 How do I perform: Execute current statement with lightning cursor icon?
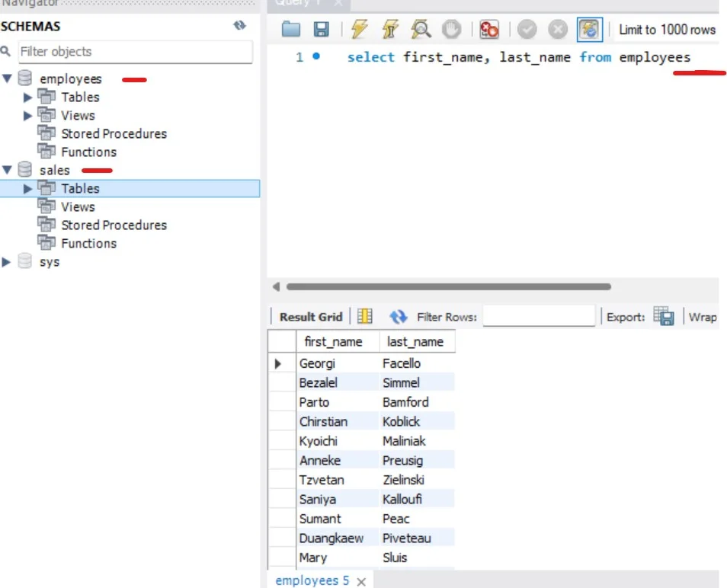390,30
